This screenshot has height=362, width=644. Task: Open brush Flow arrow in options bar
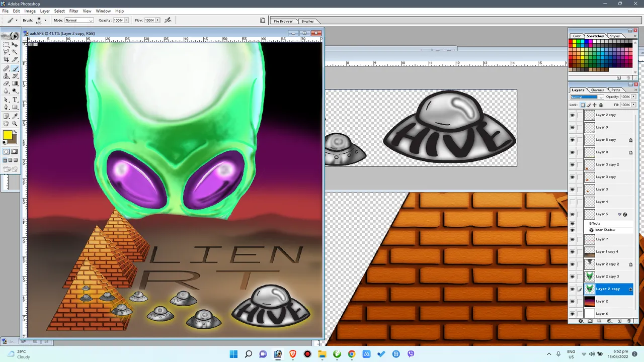[157, 20]
